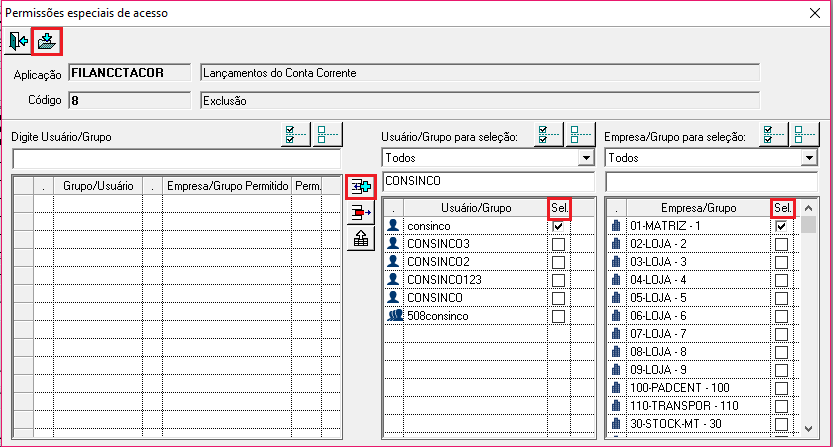Click the add permission arrow-plus icon
Image resolution: width=833 pixels, height=447 pixels.
pyautogui.click(x=361, y=187)
